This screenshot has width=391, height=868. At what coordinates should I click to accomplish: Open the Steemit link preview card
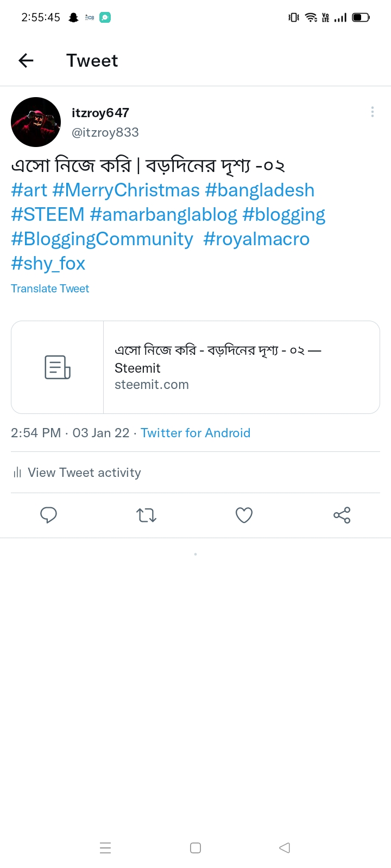pyautogui.click(x=195, y=367)
